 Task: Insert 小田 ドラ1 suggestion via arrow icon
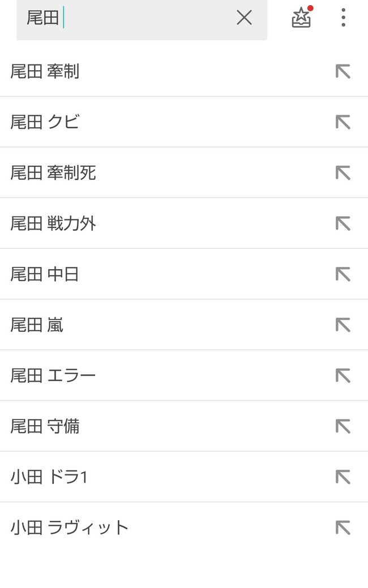pos(343,477)
